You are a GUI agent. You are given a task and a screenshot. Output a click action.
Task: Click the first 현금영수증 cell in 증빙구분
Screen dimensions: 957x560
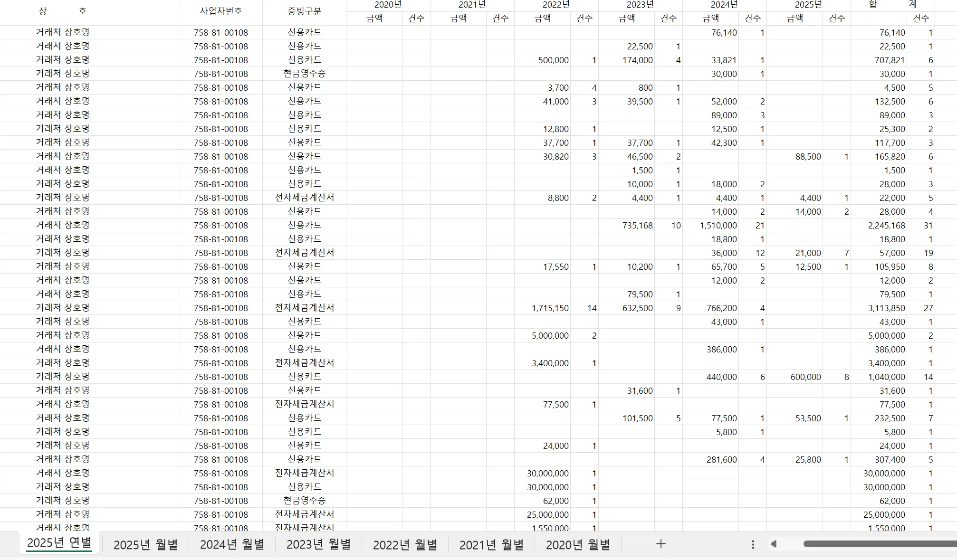(x=304, y=74)
